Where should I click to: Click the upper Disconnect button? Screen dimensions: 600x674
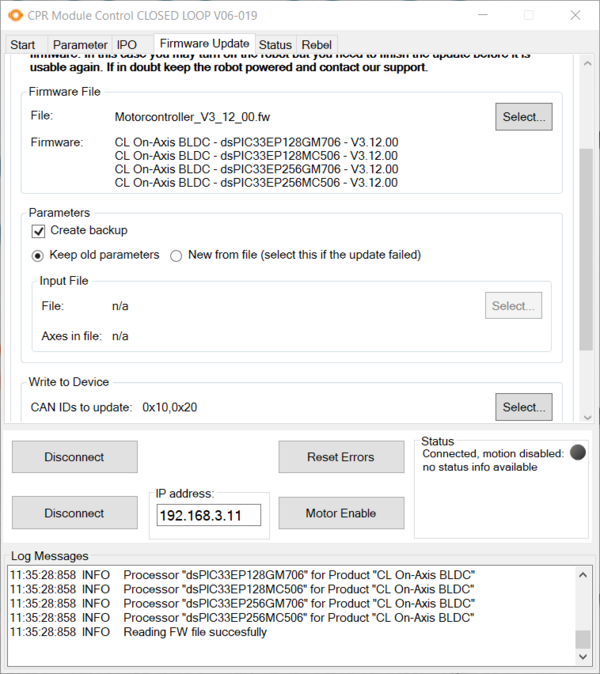pos(75,456)
